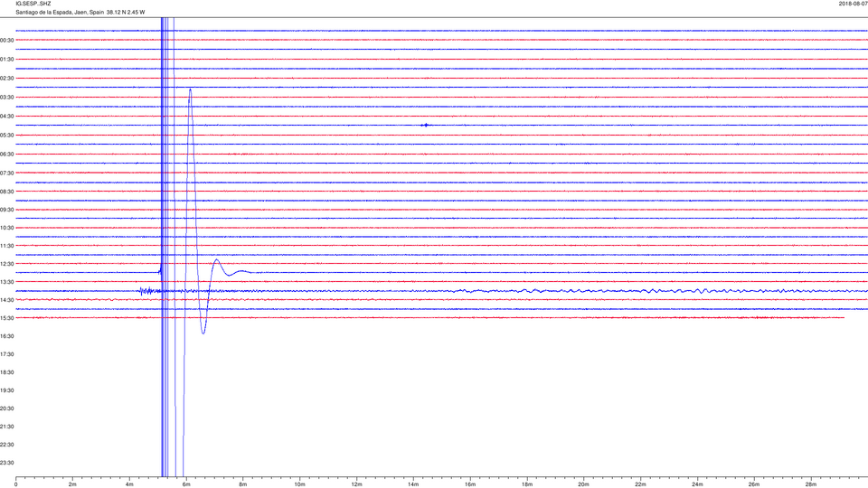Click the tall waveform peak near 03:30 row

coord(191,90)
